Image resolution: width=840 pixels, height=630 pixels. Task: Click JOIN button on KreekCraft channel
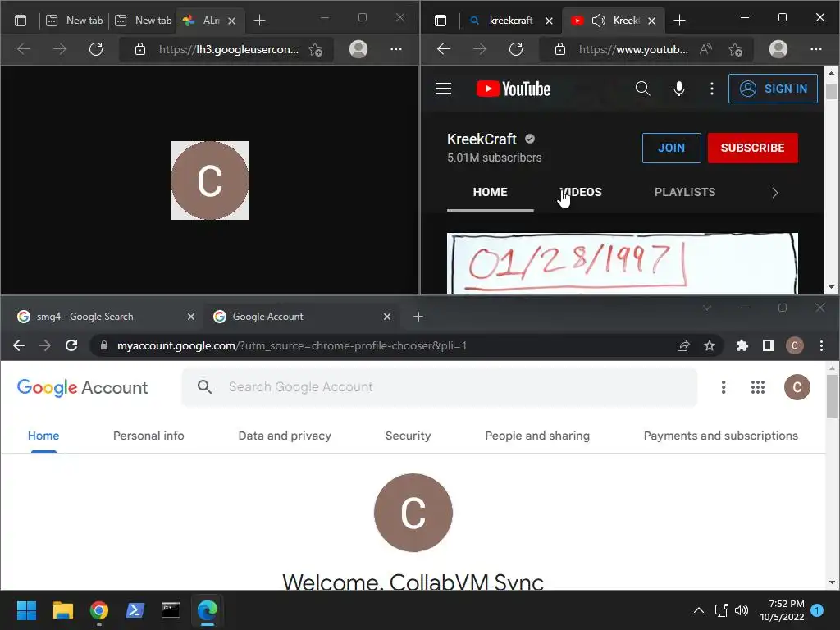pyautogui.click(x=671, y=148)
